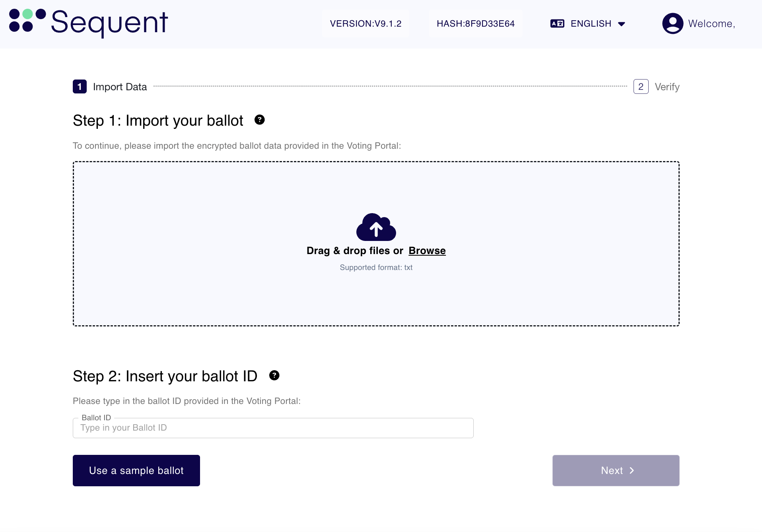The width and height of the screenshot is (762, 532).
Task: Click the step 2 number badge
Action: coord(641,86)
